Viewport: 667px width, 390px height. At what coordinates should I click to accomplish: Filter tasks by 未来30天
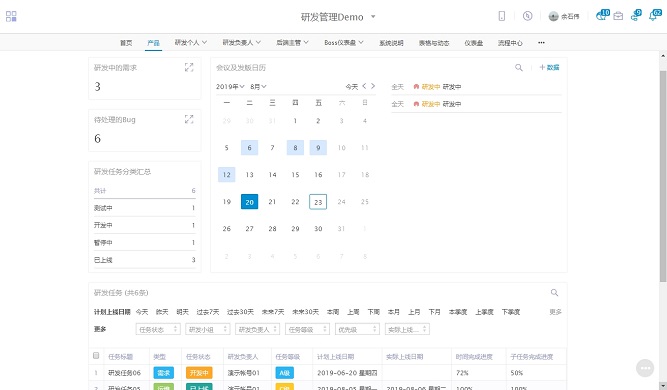(305, 312)
